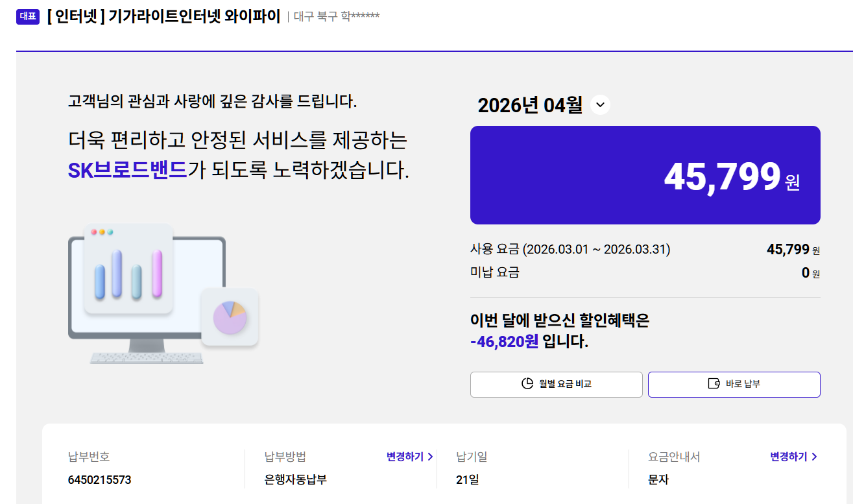Click the 2026년 04월 month label
The image size is (853, 504).
tap(530, 105)
